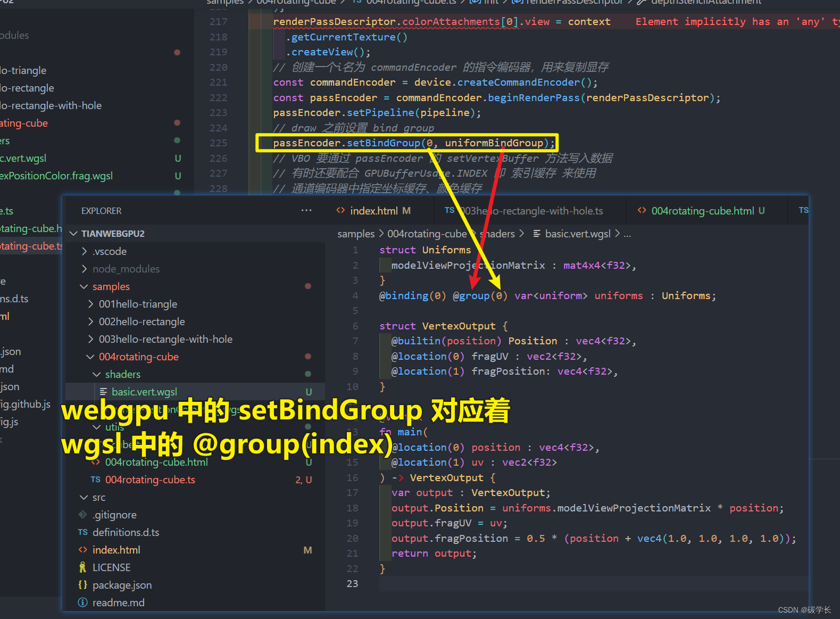The image size is (840, 619).
Task: Click the git icon beside .gitignore
Action: click(82, 515)
